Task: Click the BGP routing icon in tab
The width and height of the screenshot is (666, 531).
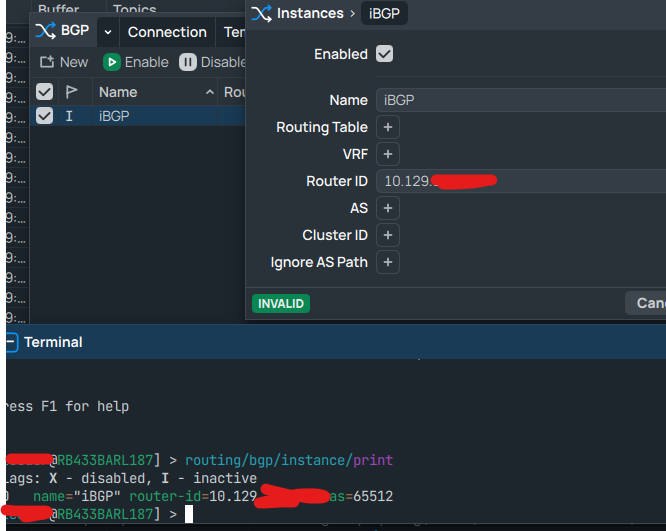Action: tap(45, 31)
